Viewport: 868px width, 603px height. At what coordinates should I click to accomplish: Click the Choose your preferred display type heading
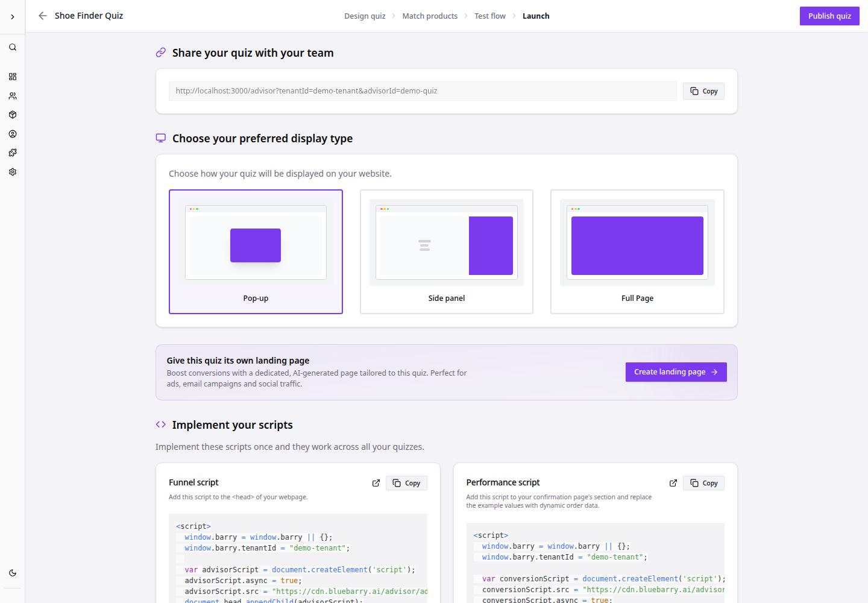263,139
